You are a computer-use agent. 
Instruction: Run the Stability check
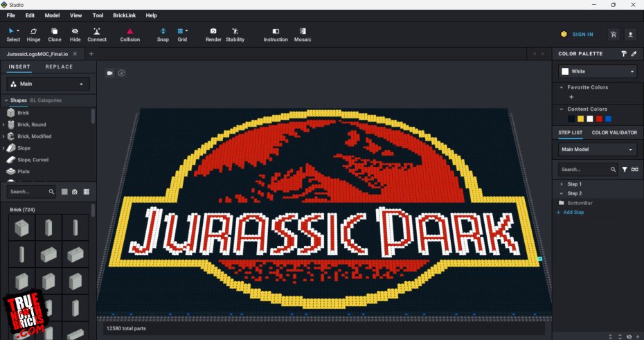[x=235, y=35]
